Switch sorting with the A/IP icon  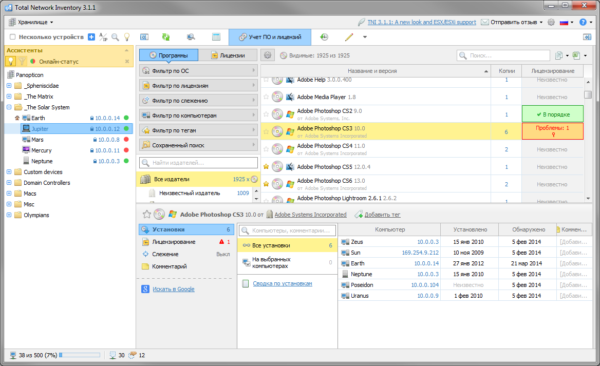pyautogui.click(x=103, y=37)
